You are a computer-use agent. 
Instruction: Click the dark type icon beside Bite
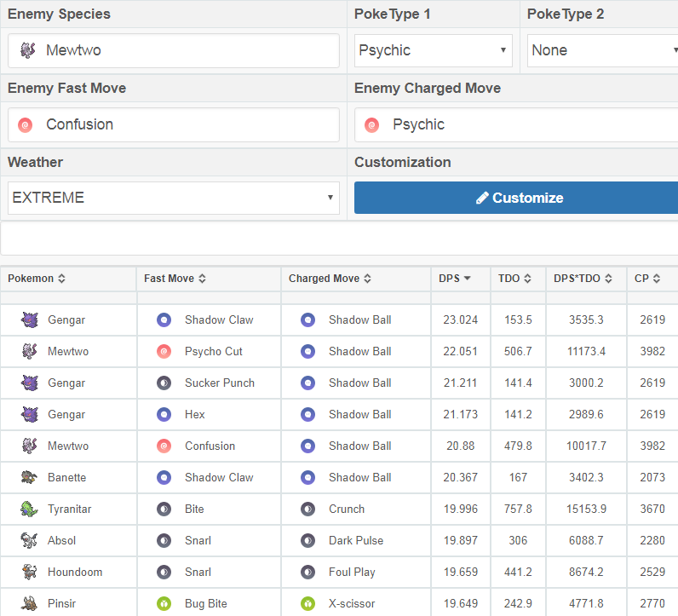(x=164, y=509)
